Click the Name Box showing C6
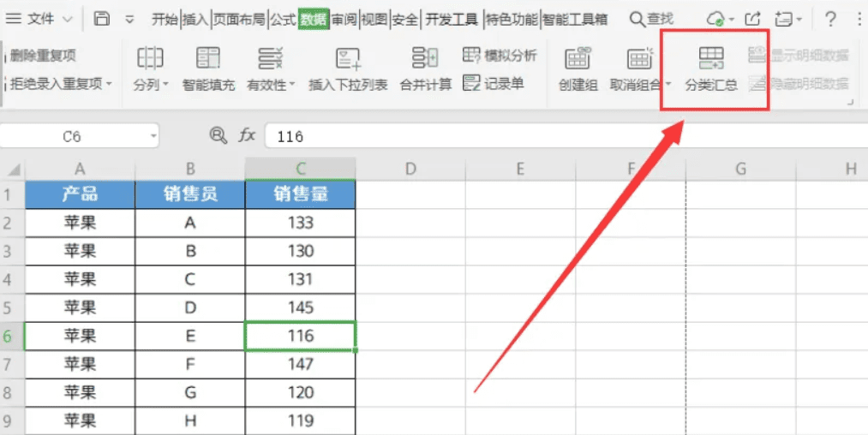 tap(72, 136)
